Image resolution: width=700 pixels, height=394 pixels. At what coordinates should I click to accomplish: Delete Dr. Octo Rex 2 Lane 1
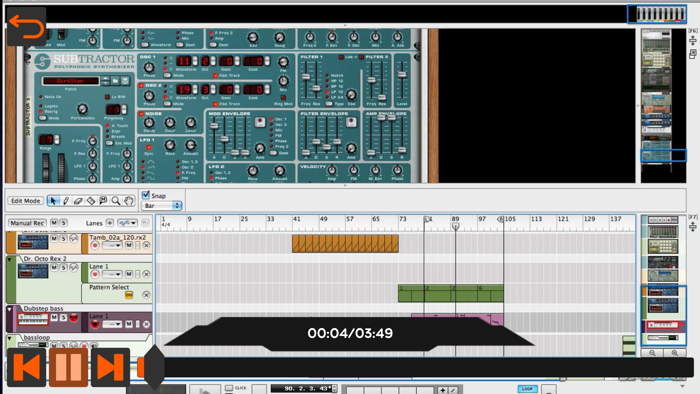tap(146, 274)
